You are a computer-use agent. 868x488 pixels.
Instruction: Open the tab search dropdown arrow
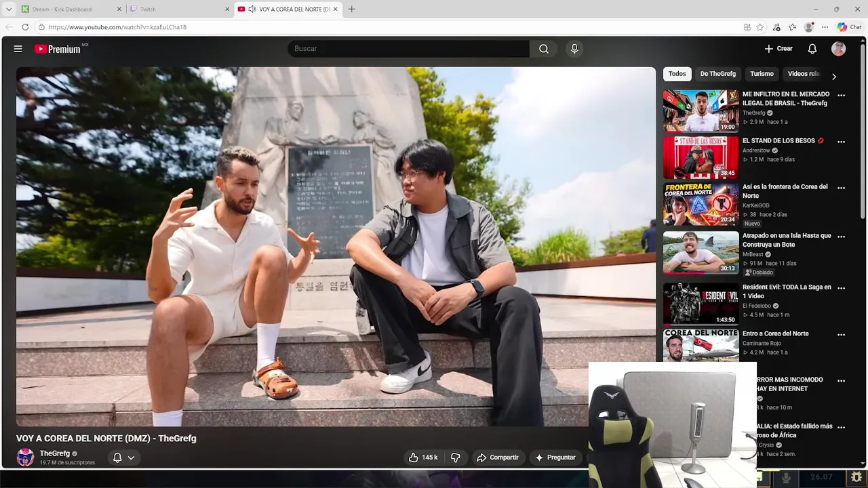pos(9,9)
